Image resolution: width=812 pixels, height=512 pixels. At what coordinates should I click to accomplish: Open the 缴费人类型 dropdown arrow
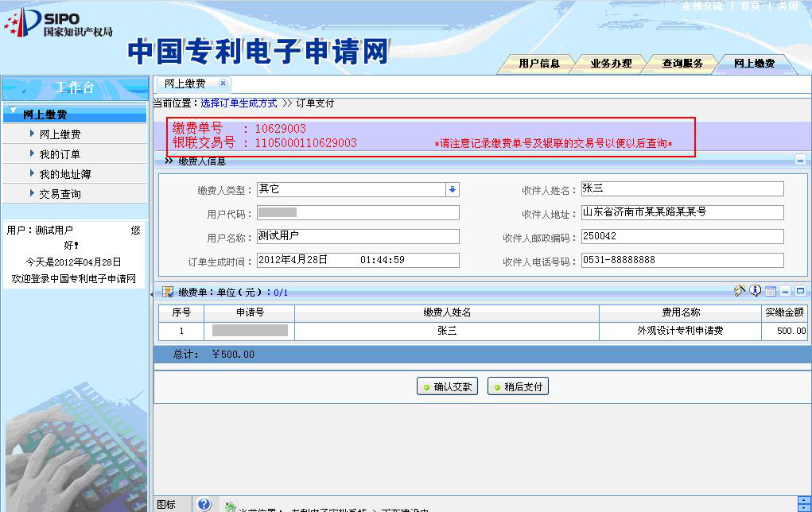tap(453, 189)
